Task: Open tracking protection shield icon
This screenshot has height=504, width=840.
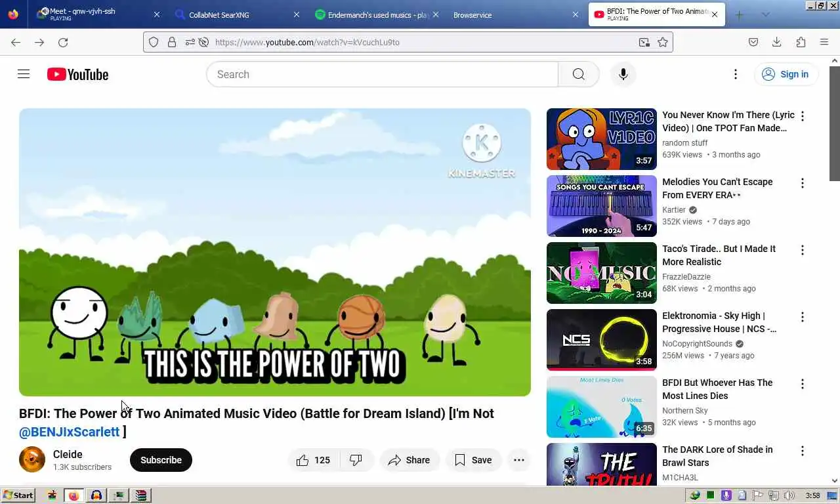Action: [154, 42]
